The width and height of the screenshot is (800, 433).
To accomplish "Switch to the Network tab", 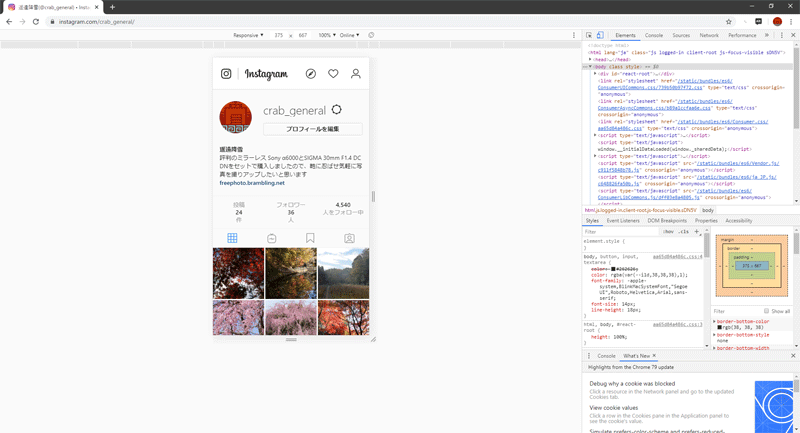I will [x=709, y=35].
